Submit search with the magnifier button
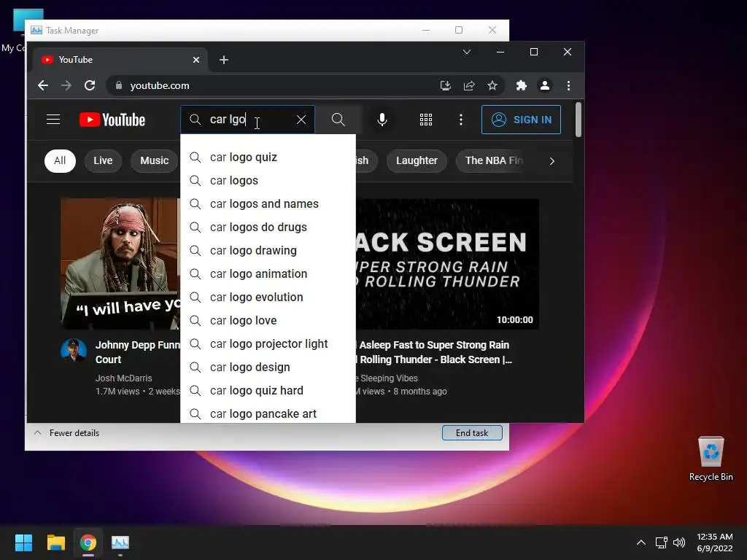The image size is (747, 560). [338, 120]
